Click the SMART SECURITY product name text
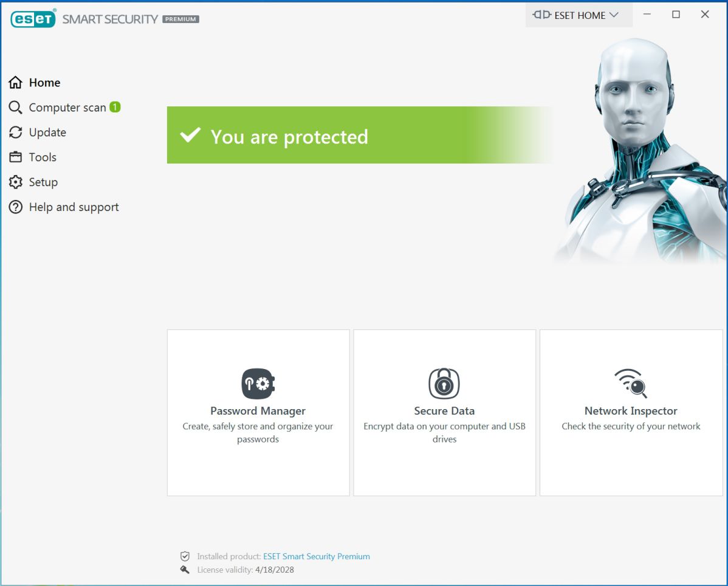The image size is (728, 586). [110, 19]
